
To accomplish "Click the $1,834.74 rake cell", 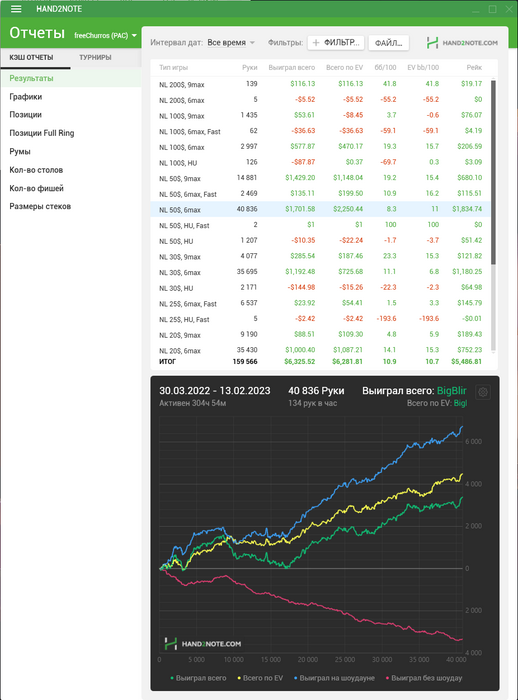I will (x=467, y=209).
